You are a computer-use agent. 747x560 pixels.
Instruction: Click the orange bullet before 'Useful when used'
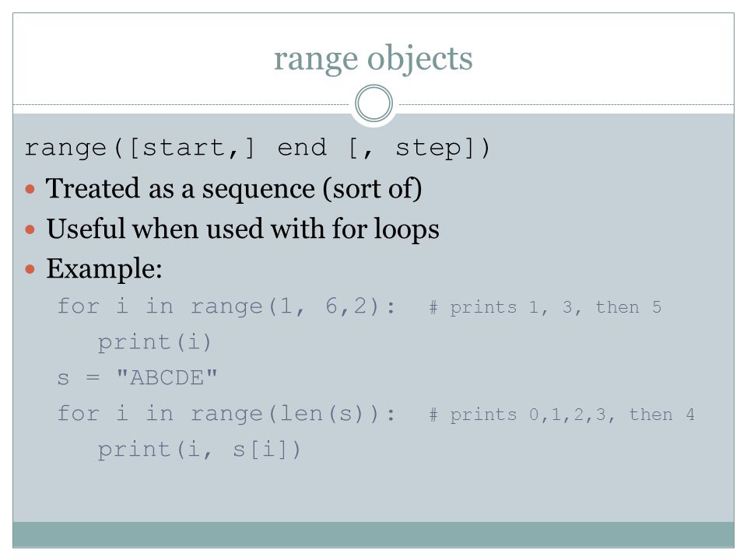pyautogui.click(x=30, y=229)
